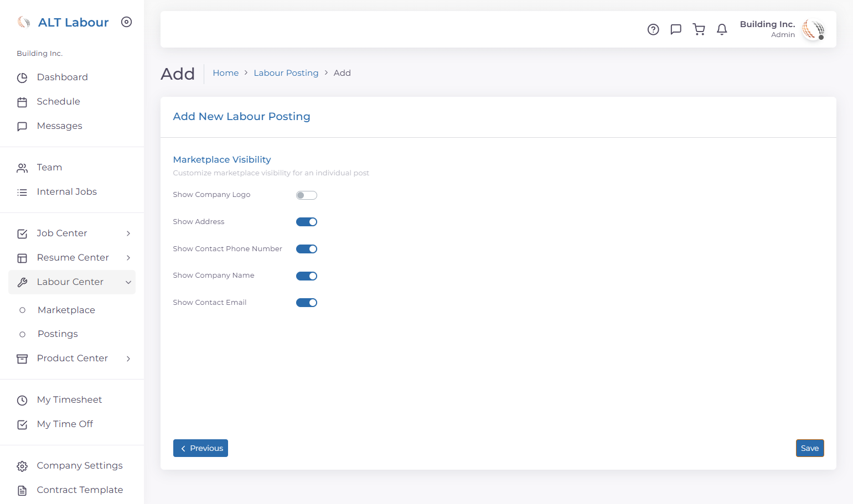Go to Postings in sidebar

coord(58,334)
